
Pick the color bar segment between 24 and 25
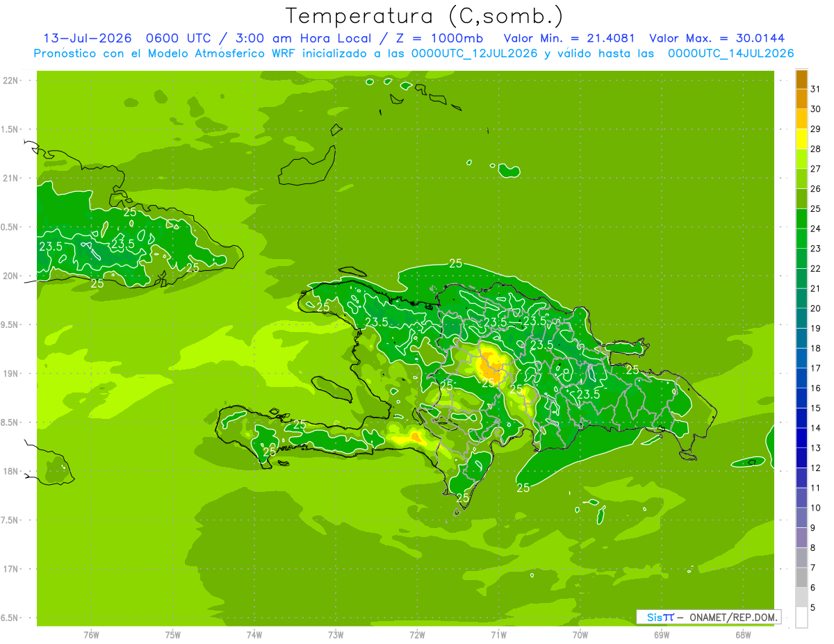coord(801,219)
